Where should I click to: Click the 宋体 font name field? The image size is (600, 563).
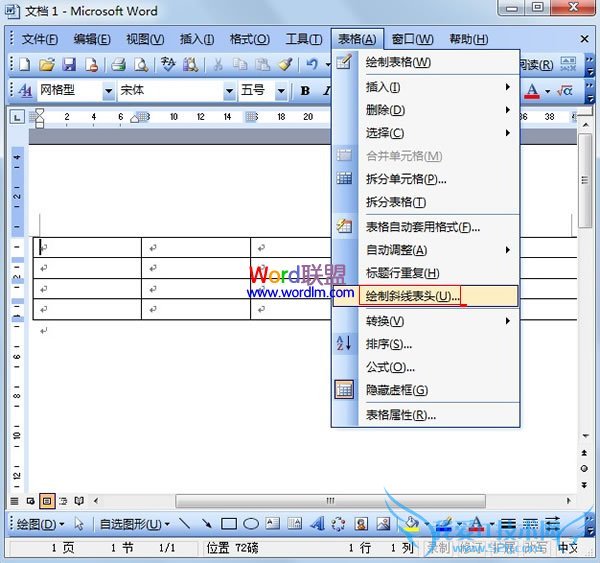click(x=171, y=91)
